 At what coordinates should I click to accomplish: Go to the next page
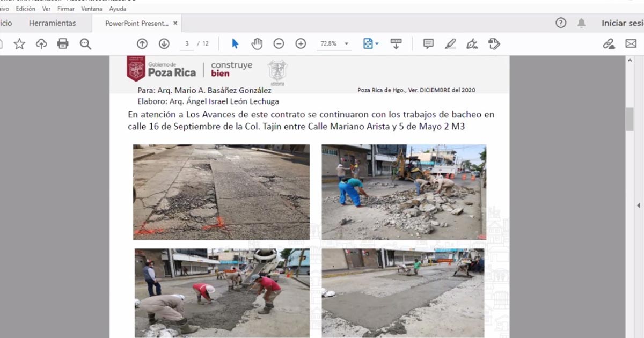pos(164,44)
